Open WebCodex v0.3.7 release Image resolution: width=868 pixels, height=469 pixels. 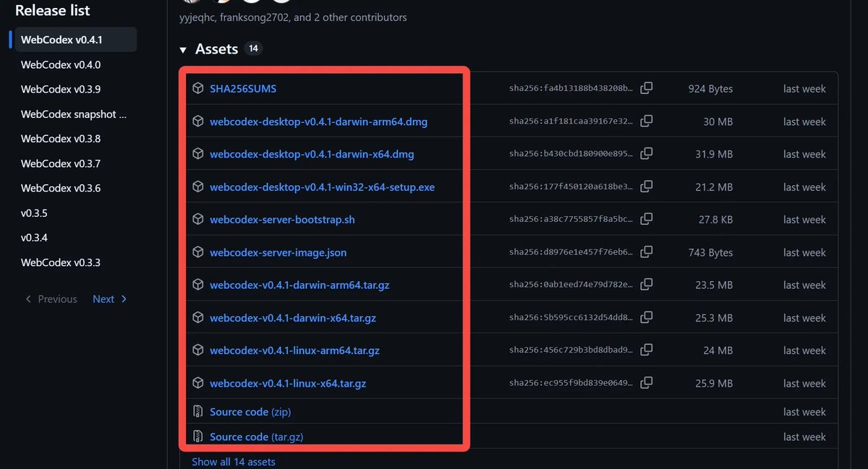pyautogui.click(x=61, y=163)
